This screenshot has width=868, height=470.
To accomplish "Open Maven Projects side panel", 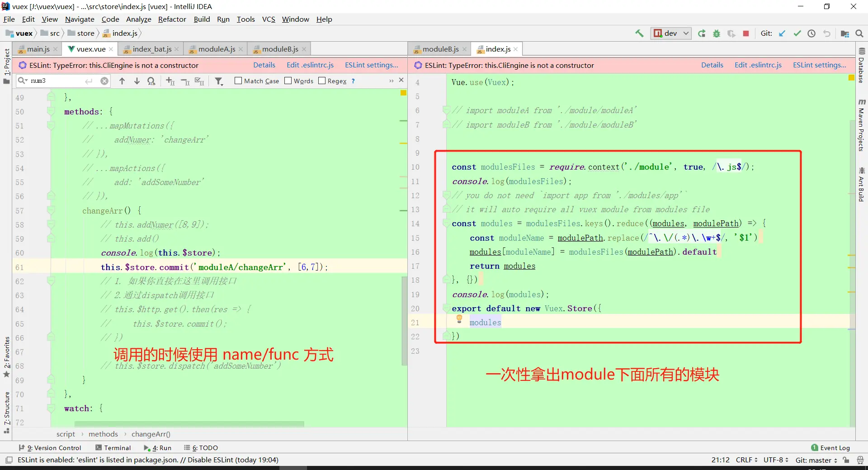I will point(862,125).
